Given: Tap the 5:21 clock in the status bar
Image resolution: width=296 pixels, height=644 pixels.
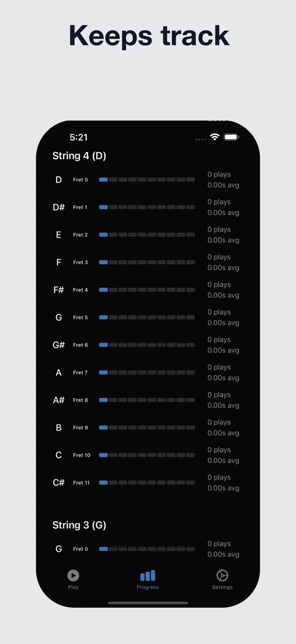Looking at the screenshot, I should [x=79, y=137].
